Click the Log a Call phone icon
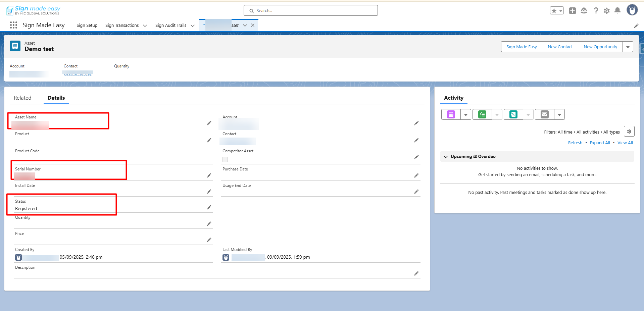This screenshot has width=644, height=311. point(513,115)
